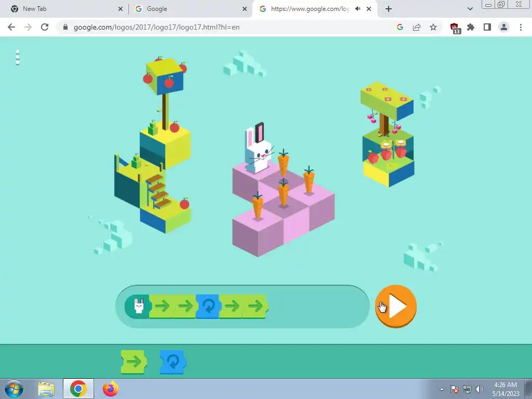Open the Chrome profile avatar menu
The width and height of the screenshot is (532, 399).
504,27
